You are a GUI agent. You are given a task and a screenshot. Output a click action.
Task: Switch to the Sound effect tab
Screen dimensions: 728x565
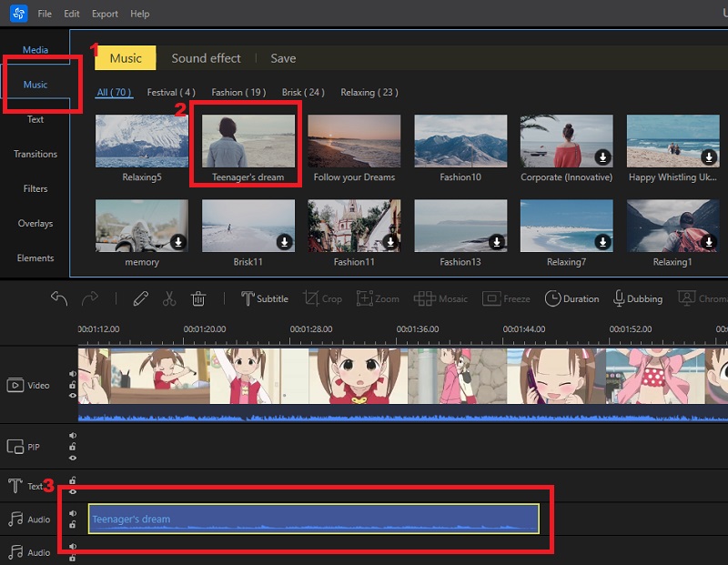[207, 58]
